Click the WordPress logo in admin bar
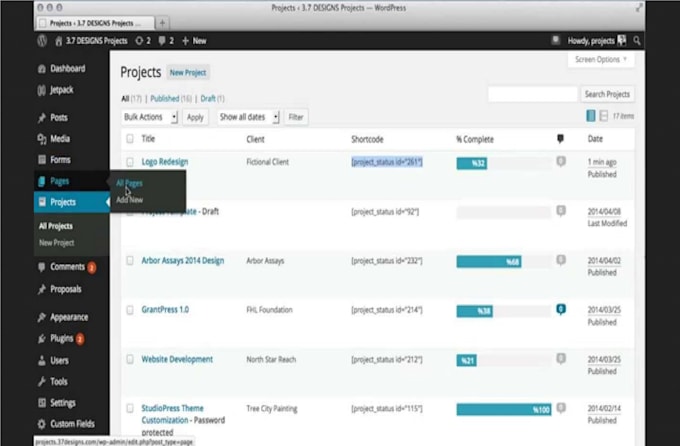680x446 pixels. point(42,41)
